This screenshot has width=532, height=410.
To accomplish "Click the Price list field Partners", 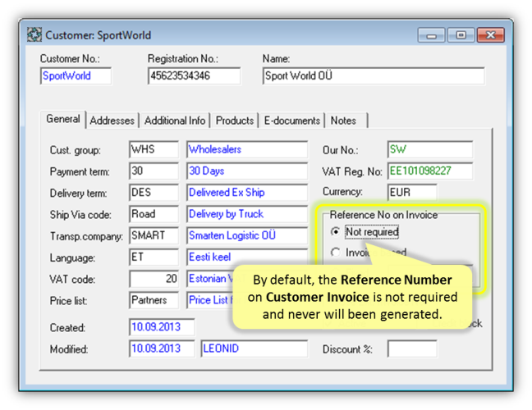I will pos(154,300).
